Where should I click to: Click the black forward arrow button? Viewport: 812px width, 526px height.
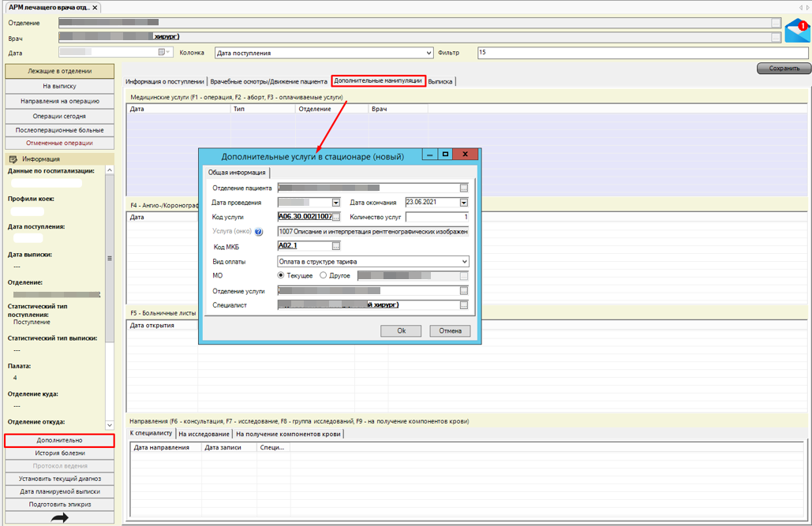click(x=59, y=517)
